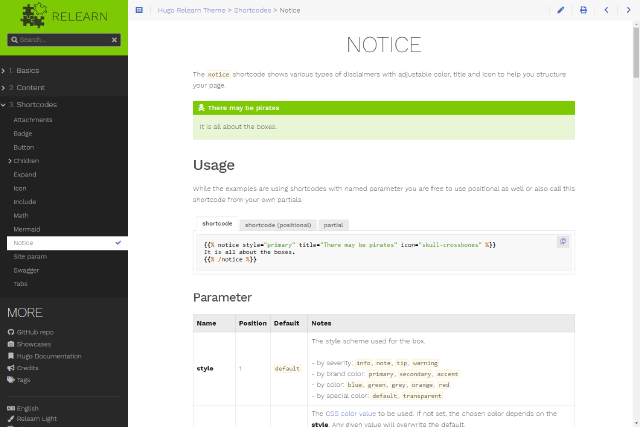This screenshot has width=640, height=427.
Task: Print the page using printer icon
Action: 583,10
